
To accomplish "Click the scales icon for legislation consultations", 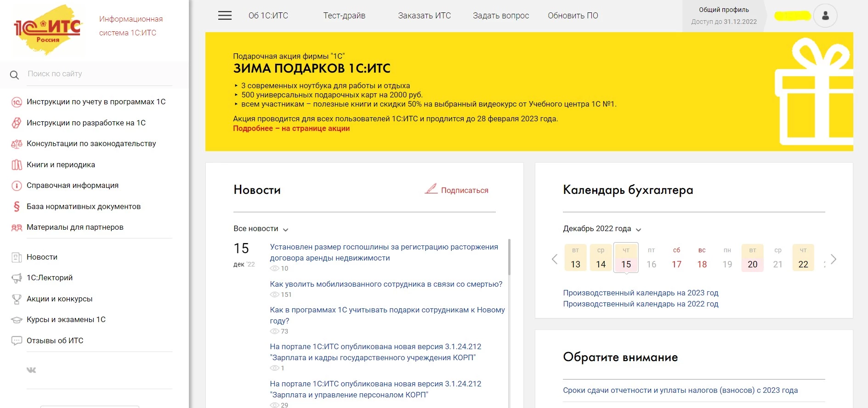I will coord(17,144).
